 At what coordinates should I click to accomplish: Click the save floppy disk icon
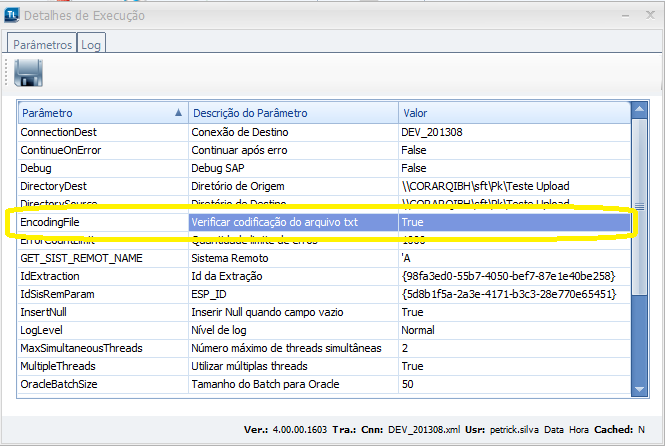(x=27, y=72)
